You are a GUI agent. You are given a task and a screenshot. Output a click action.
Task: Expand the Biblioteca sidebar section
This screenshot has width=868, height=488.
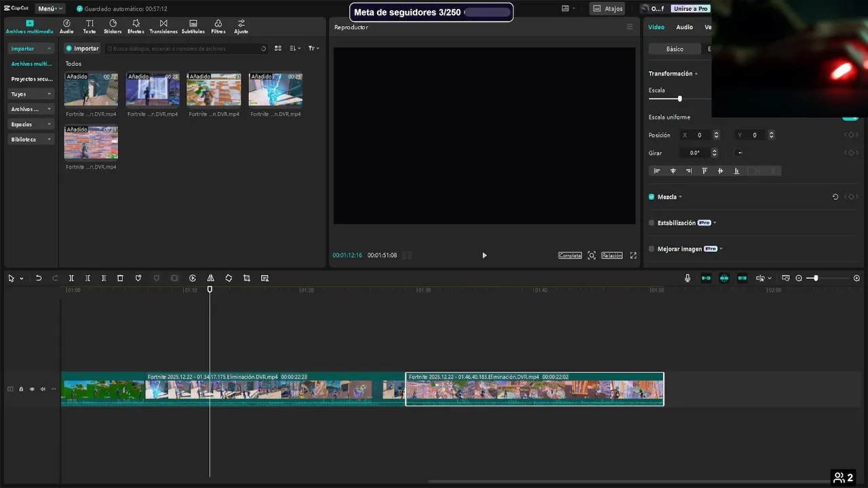coord(31,139)
